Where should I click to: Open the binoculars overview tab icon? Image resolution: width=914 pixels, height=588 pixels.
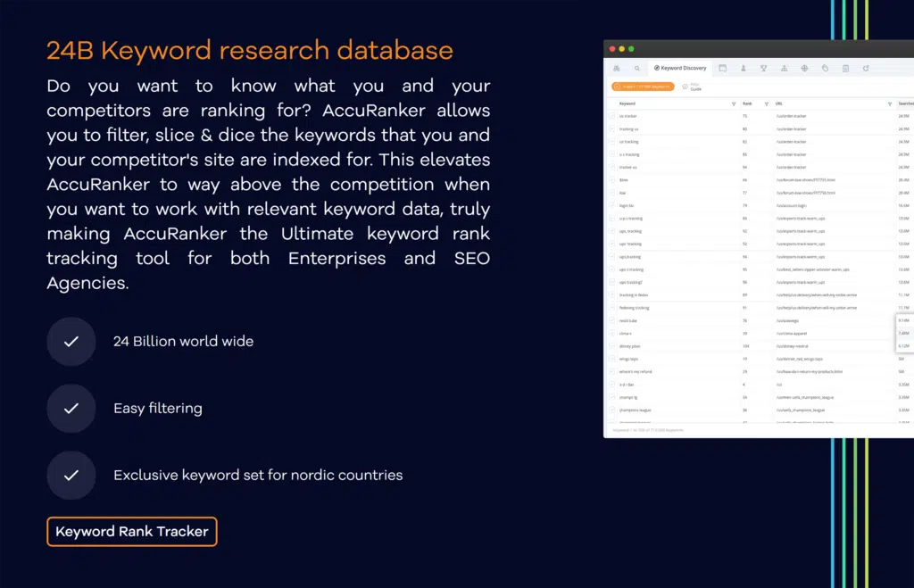tap(616, 68)
